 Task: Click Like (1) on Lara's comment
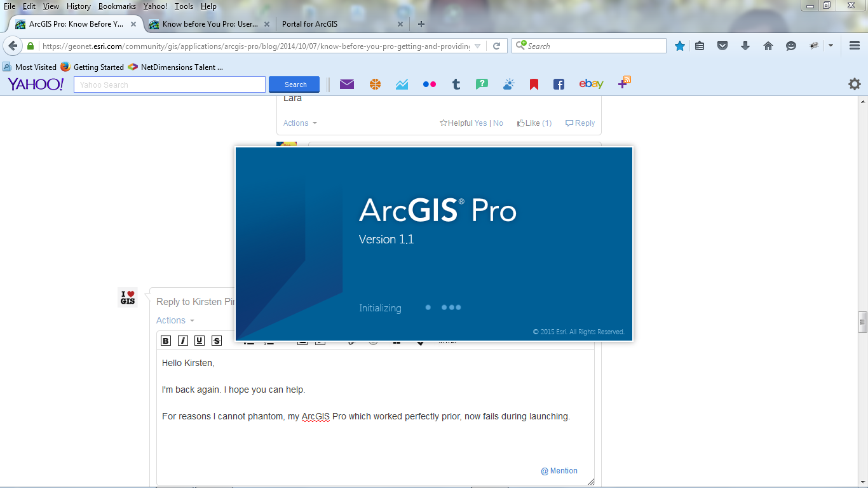[x=534, y=123]
